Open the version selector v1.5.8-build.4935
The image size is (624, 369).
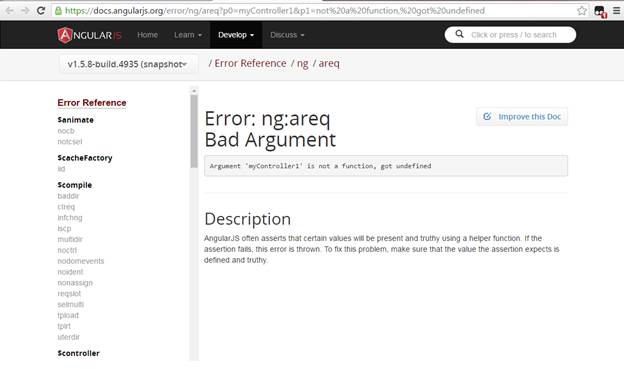click(128, 64)
